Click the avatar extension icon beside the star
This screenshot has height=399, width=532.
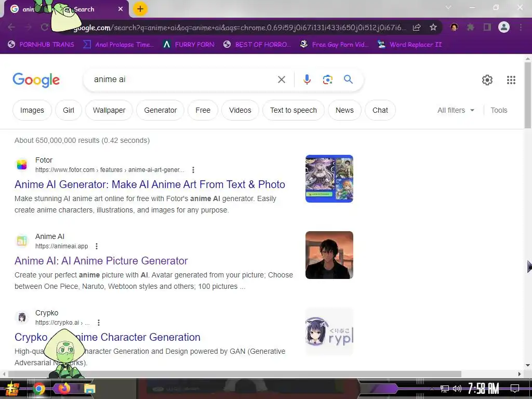pyautogui.click(x=454, y=27)
